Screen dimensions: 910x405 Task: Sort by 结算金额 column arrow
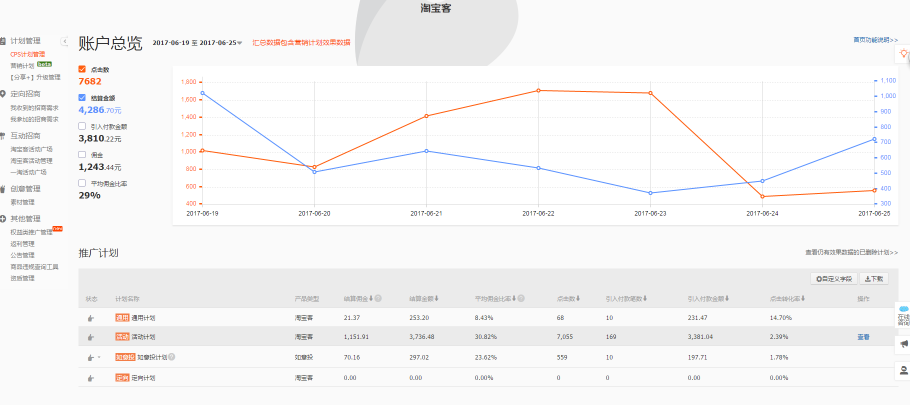coord(438,298)
